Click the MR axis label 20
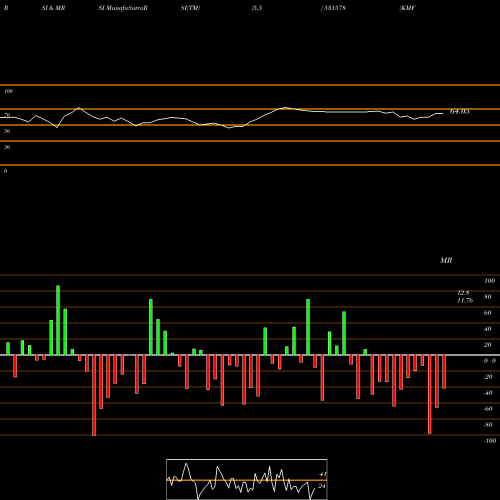The width and height of the screenshot is (500, 500). (488, 345)
